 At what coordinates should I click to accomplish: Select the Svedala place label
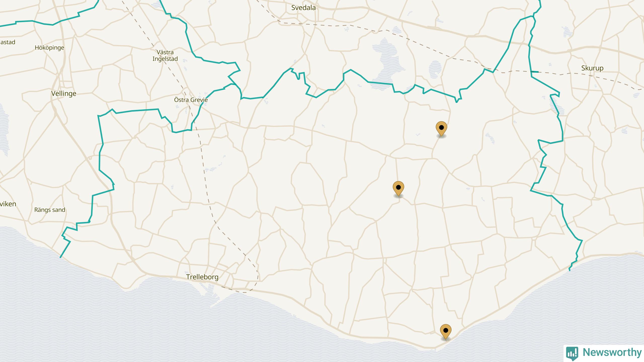[x=303, y=8]
